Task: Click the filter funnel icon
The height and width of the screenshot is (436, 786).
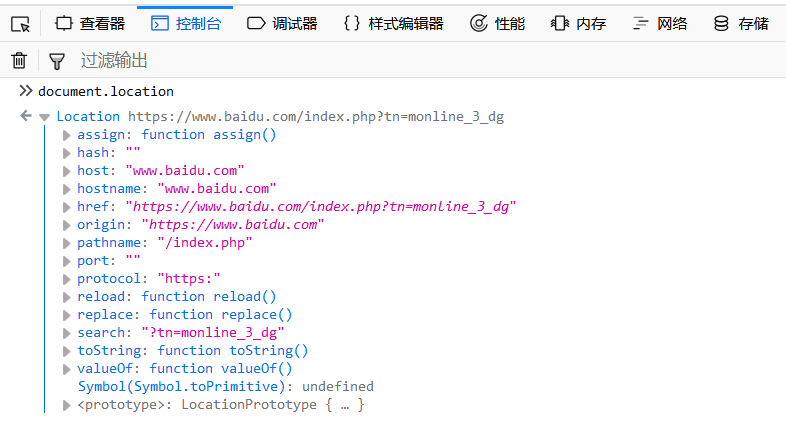Action: coord(57,61)
